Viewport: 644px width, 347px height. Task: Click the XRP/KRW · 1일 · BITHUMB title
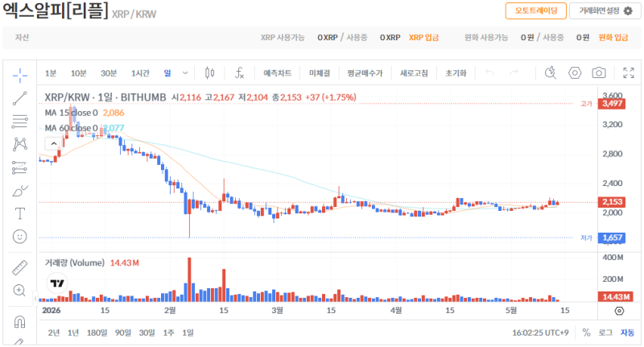click(x=105, y=97)
